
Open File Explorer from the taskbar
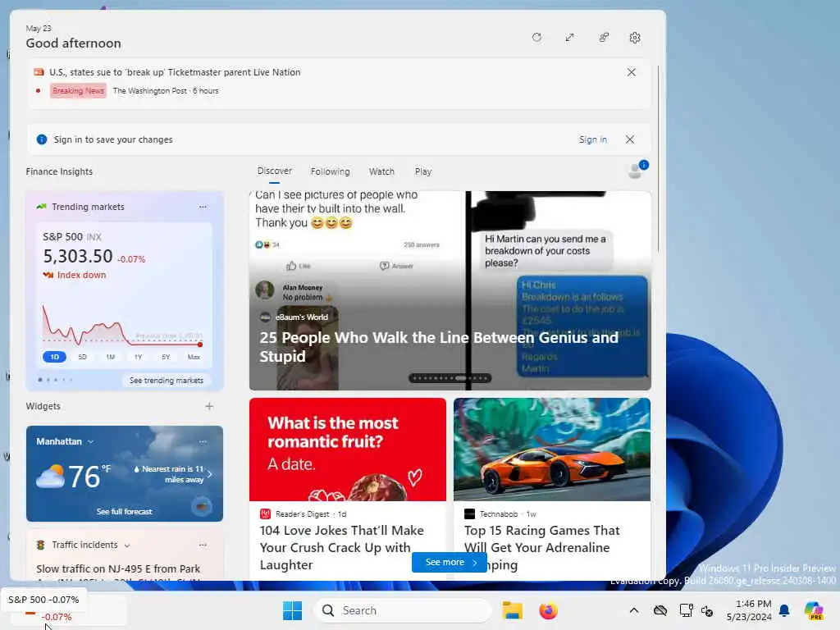pos(512,610)
